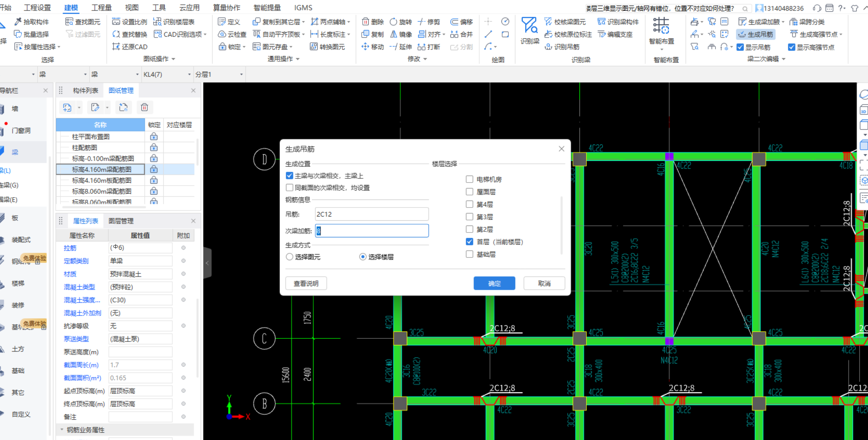The height and width of the screenshot is (440, 868).
Task: Click the 拉筋 property link
Action: 70,248
